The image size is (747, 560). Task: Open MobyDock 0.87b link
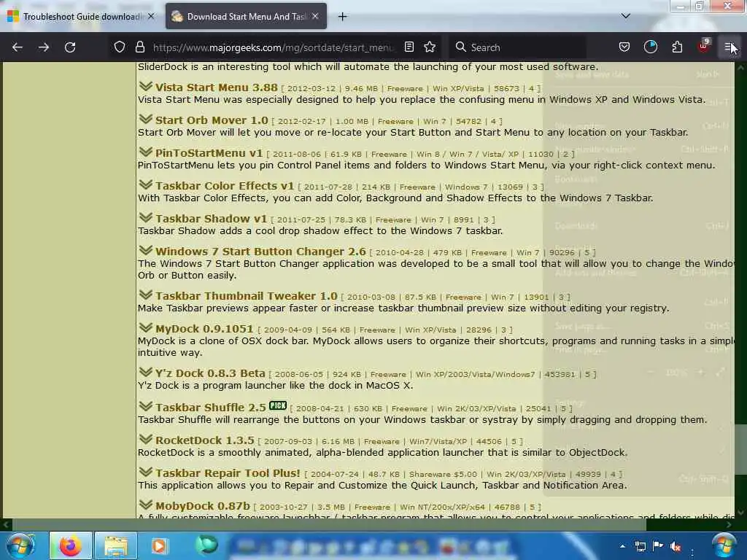click(x=203, y=506)
